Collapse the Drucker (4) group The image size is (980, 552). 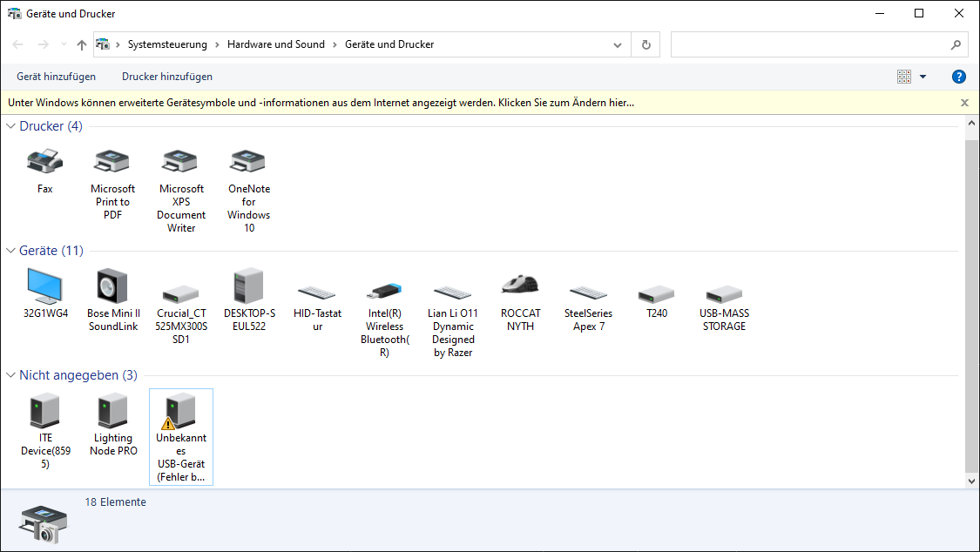pos(10,126)
